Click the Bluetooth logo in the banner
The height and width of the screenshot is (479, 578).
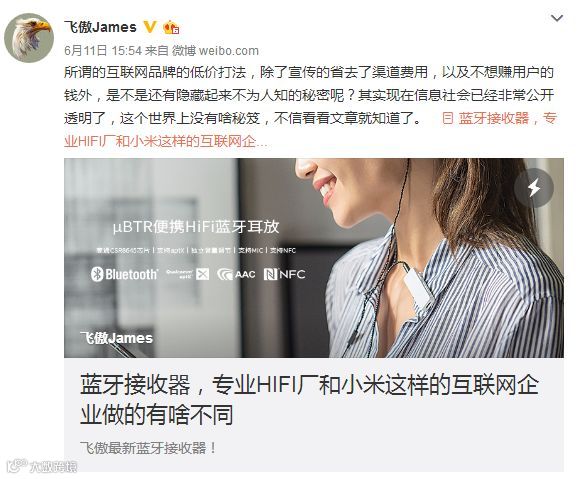(x=124, y=274)
